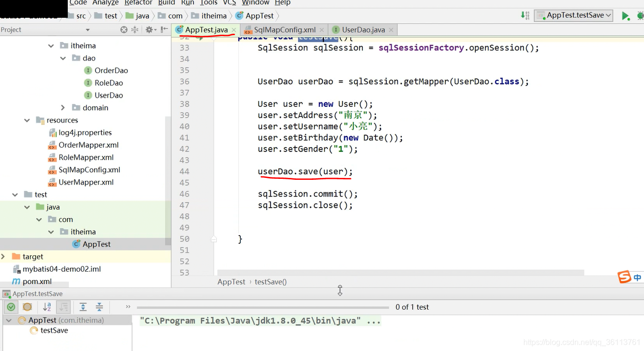This screenshot has height=351, width=644.
Task: Collapse all in Project panel header
Action: click(135, 29)
